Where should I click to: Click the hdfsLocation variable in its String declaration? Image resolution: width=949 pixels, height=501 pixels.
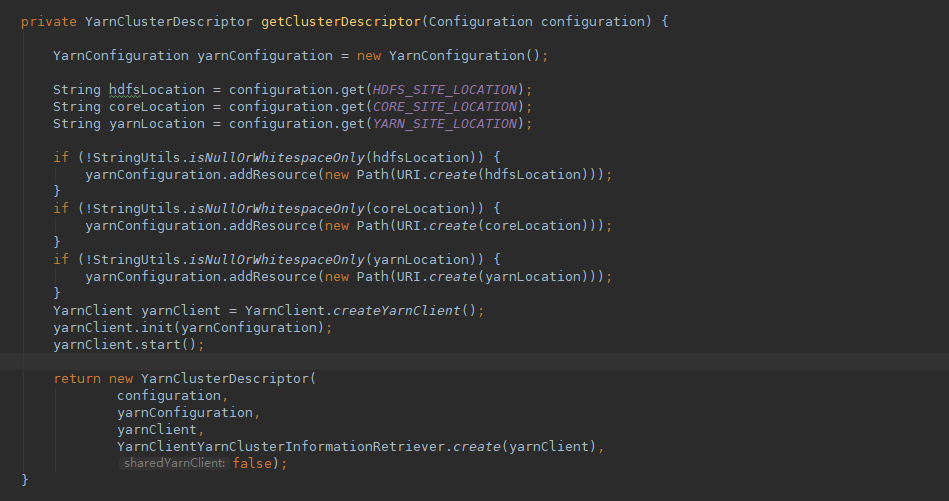[157, 90]
